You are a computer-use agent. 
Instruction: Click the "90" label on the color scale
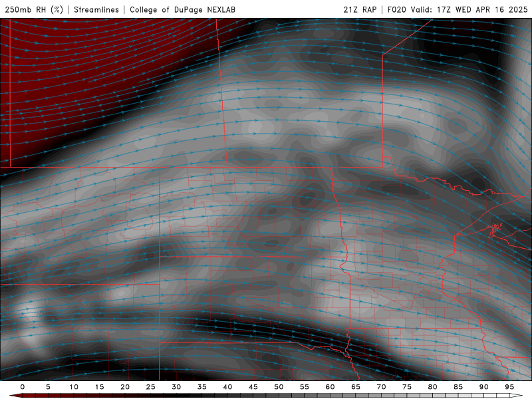483,387
